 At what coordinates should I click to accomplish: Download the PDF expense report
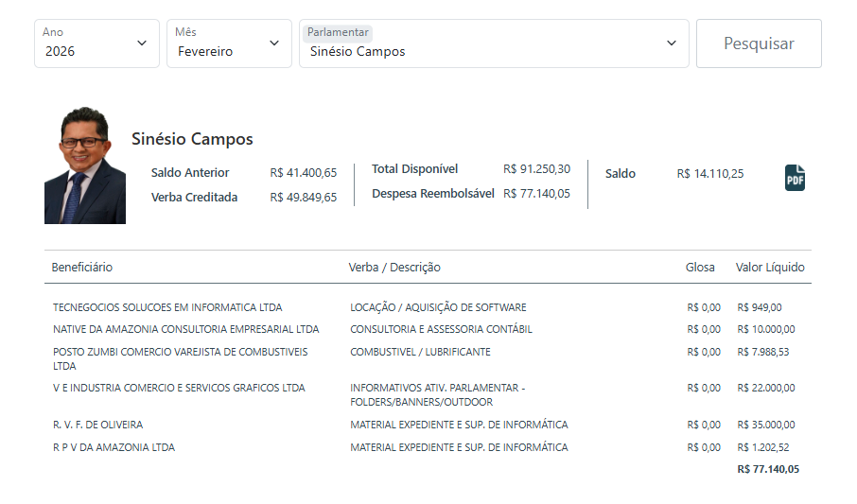(795, 177)
